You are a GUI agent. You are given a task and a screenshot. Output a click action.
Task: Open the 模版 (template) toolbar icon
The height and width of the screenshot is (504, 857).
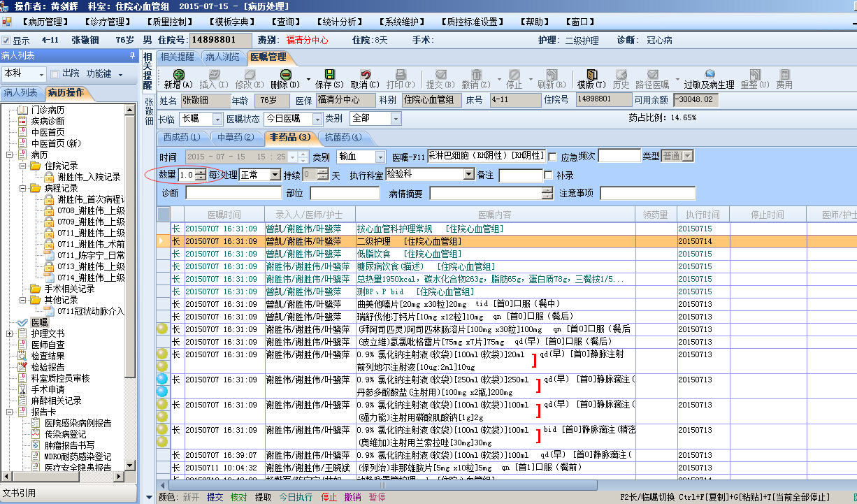pos(591,74)
